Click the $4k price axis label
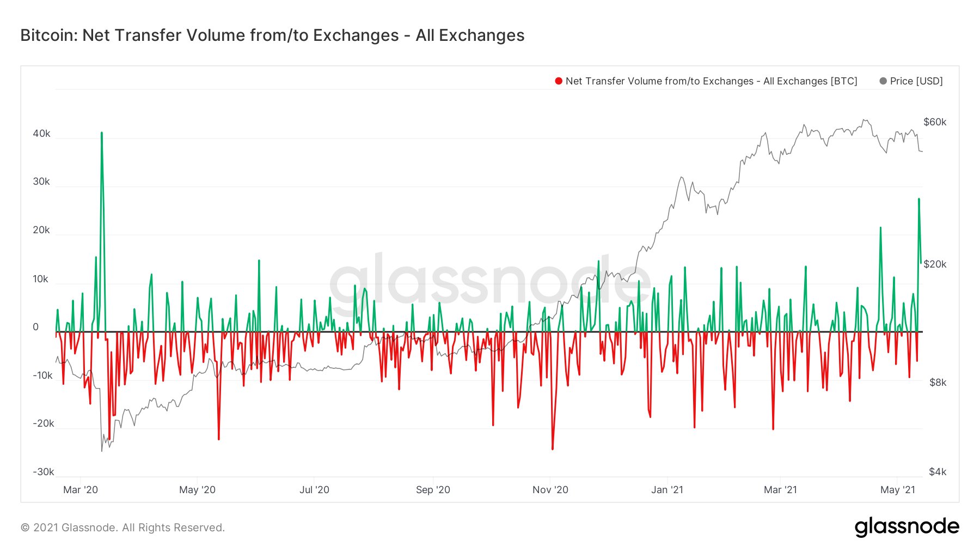This screenshot has width=980, height=552. tap(938, 471)
